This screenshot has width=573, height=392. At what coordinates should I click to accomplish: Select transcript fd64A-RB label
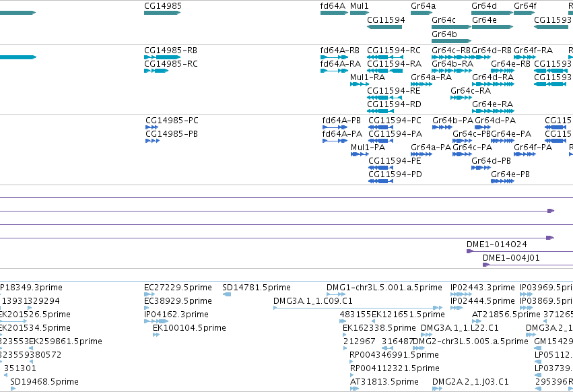tap(340, 51)
